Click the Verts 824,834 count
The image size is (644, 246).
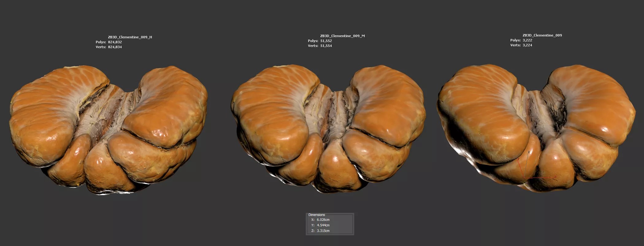[115, 47]
